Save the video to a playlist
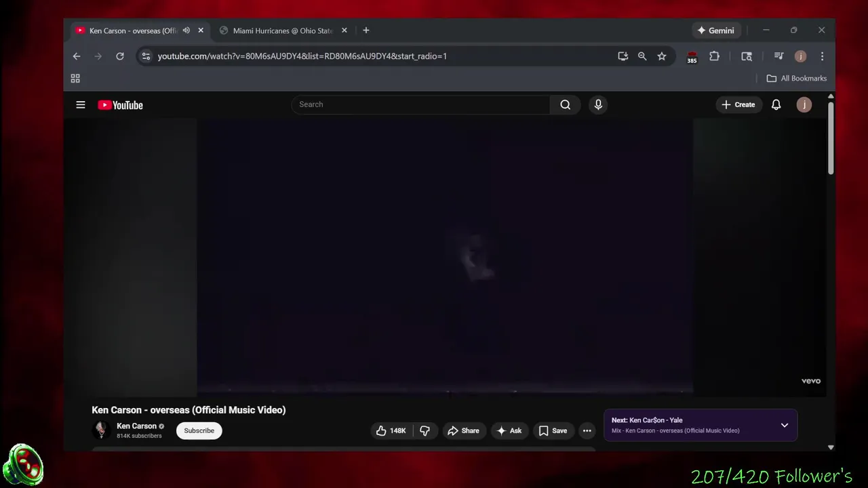Viewport: 868px width, 488px height. pos(553,430)
